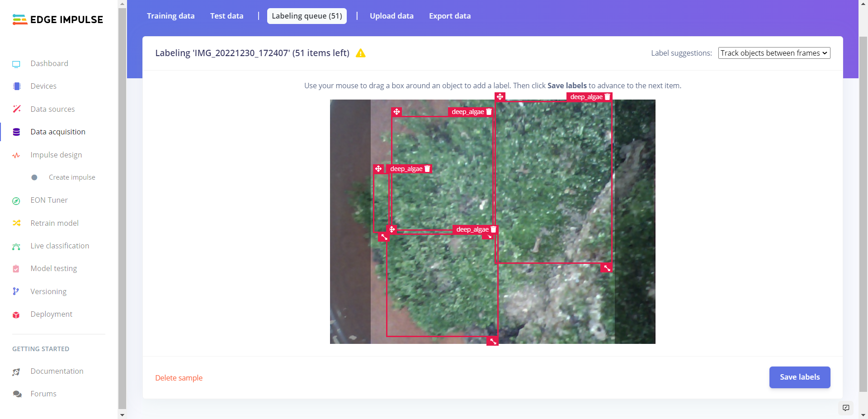Image resolution: width=868 pixels, height=419 pixels.
Task: Open the feedback icon in bottom-right corner
Action: [846, 408]
